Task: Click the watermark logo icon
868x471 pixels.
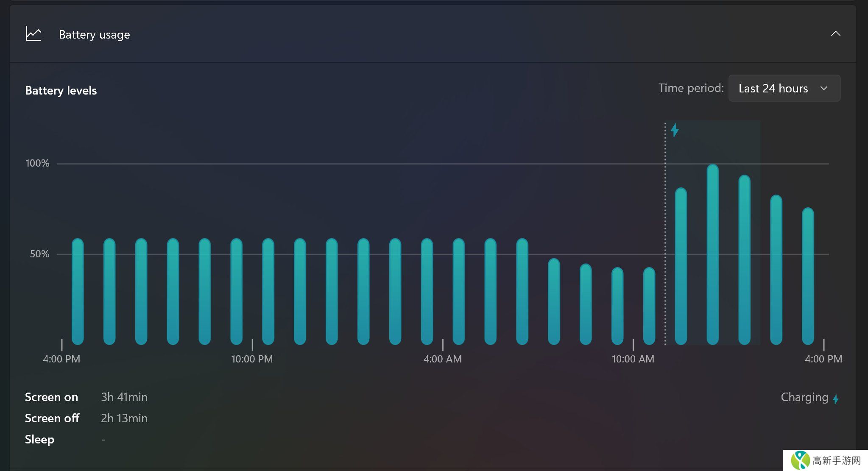Action: pyautogui.click(x=800, y=460)
